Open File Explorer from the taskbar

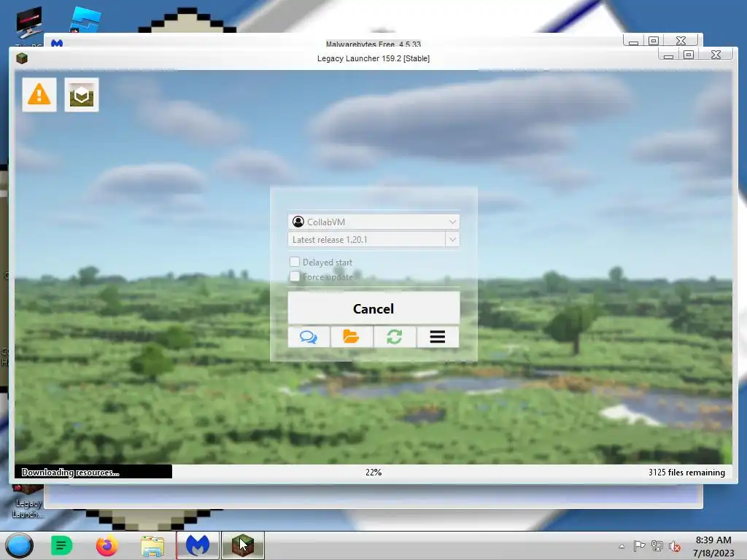point(152,545)
